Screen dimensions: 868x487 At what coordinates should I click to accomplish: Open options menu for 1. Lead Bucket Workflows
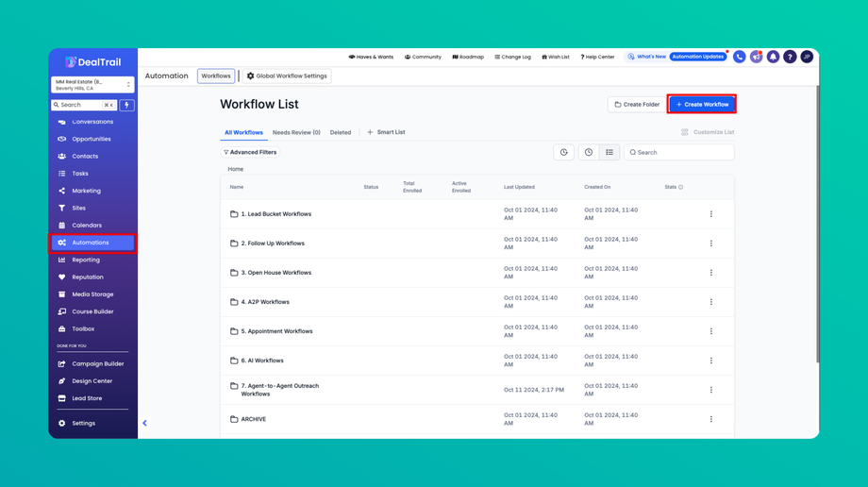click(x=711, y=214)
